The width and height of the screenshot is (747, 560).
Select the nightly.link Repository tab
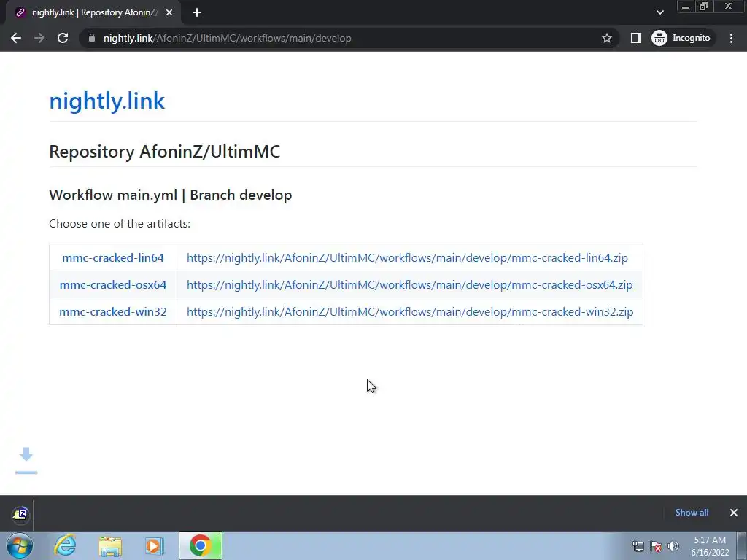(93, 13)
